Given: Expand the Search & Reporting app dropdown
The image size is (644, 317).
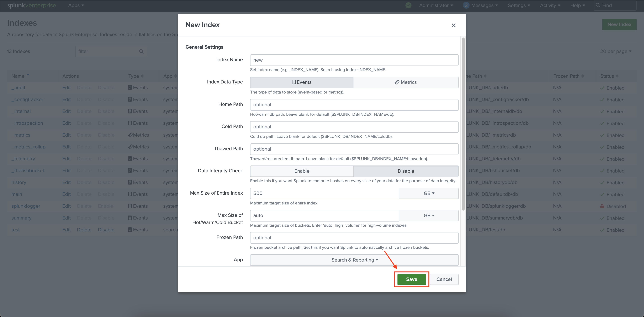Looking at the screenshot, I should click(x=354, y=260).
